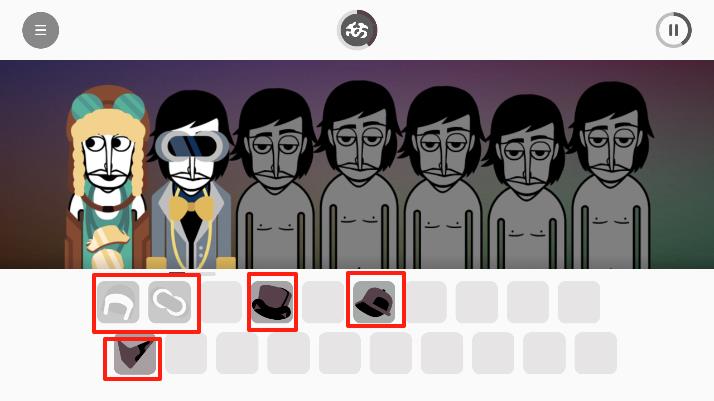Click the last gray character on right
The image size is (714, 401).
tap(610, 178)
